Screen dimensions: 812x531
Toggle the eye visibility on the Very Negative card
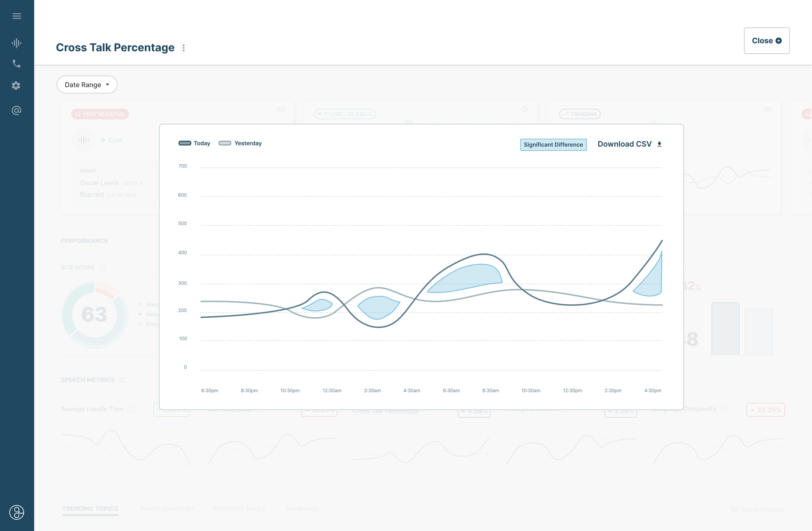(x=281, y=109)
